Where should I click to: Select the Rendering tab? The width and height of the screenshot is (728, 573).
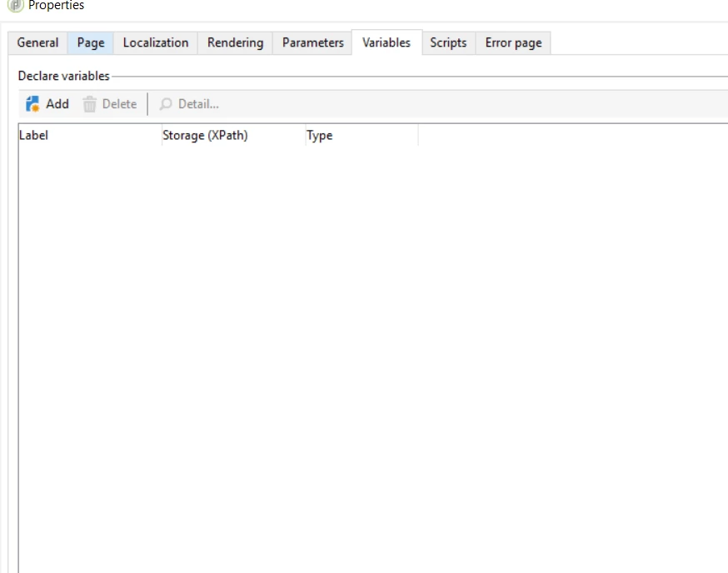pos(235,42)
